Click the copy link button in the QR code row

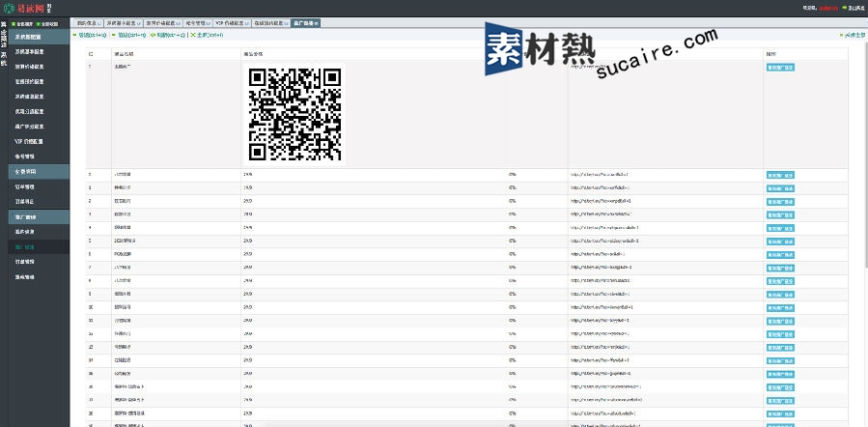[x=780, y=68]
